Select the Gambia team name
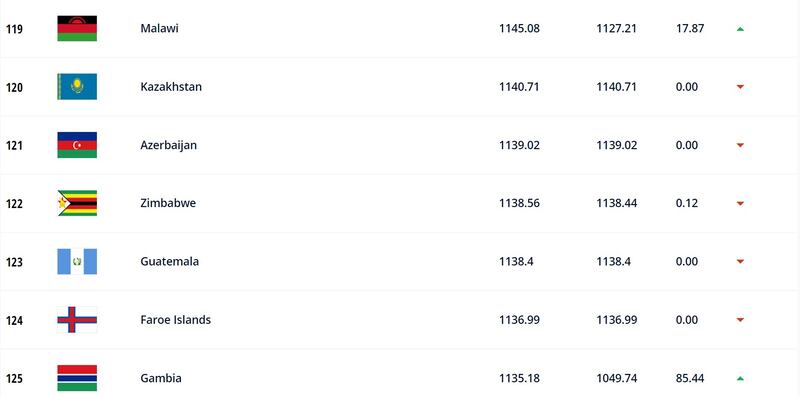The image size is (800, 396). pos(161,378)
